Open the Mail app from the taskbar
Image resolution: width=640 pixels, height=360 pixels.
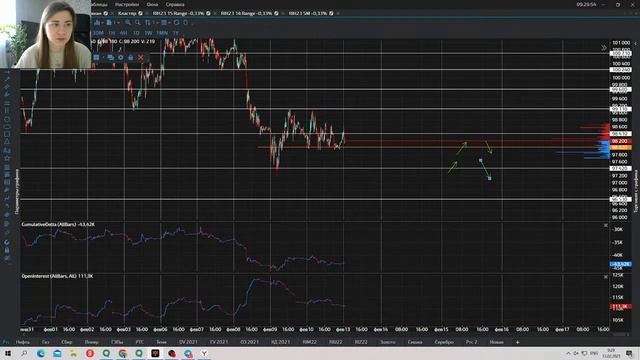pos(57,353)
